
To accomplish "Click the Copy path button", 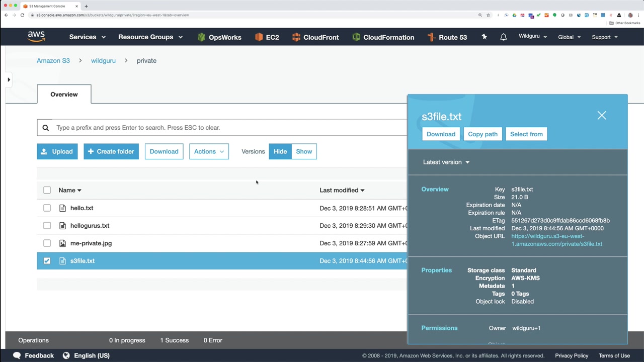I will coord(482,134).
